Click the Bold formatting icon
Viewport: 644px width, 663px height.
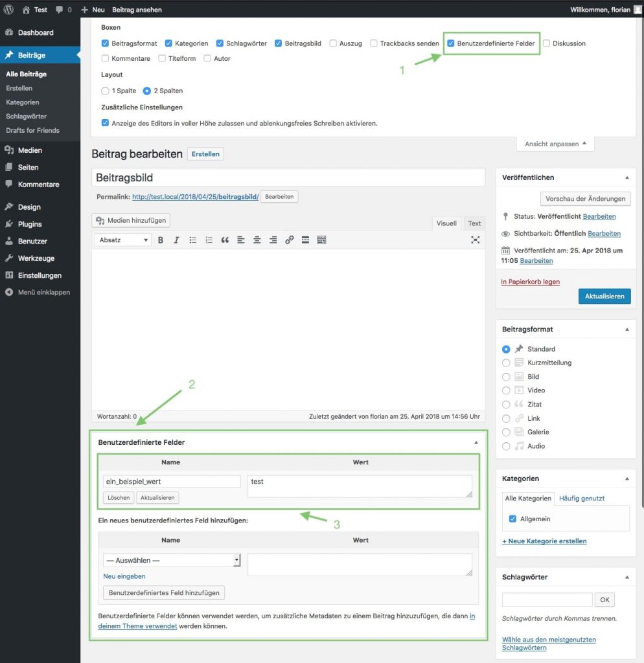point(161,240)
